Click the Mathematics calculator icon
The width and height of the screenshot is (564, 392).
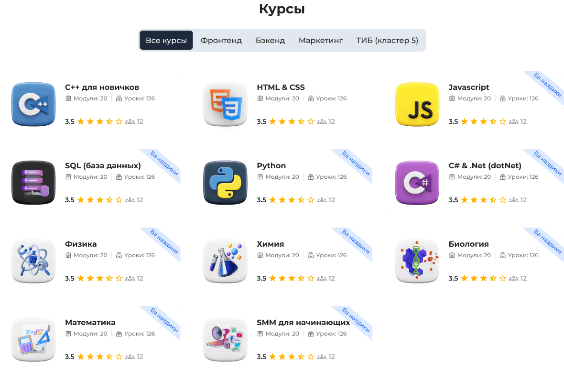[x=33, y=339]
